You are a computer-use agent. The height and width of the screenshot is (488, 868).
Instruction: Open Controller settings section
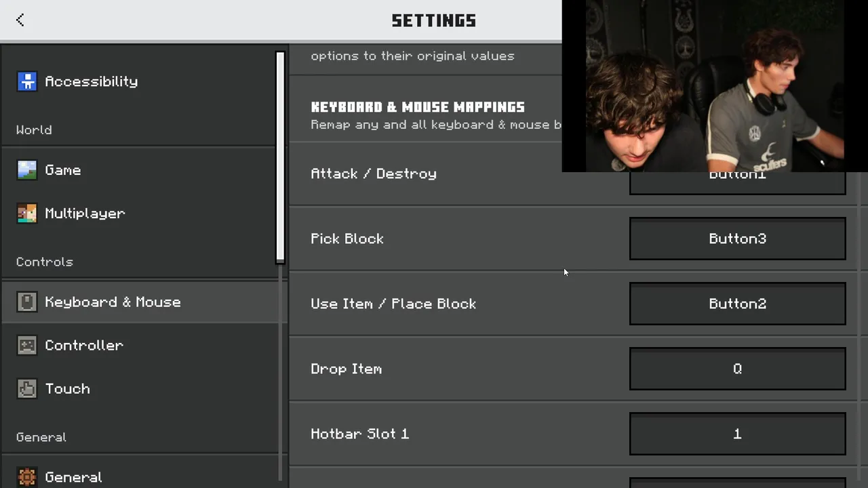(84, 346)
